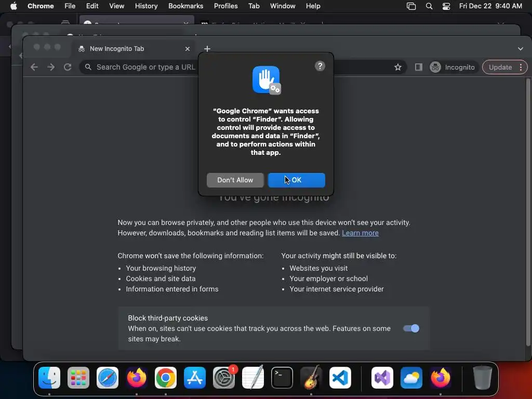Open Visual Studio Code from the Dock
Screen dimensions: 532x399
pos(340,377)
